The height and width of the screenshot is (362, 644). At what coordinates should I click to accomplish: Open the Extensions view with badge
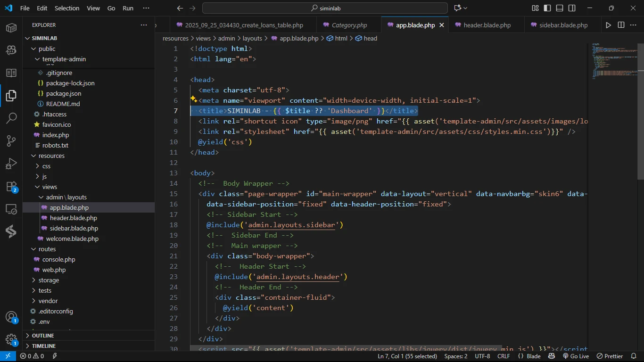pos(11,187)
